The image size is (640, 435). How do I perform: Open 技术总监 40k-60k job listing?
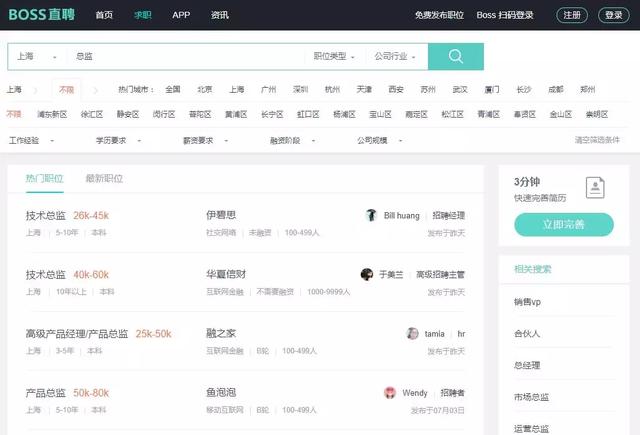[x=45, y=275]
